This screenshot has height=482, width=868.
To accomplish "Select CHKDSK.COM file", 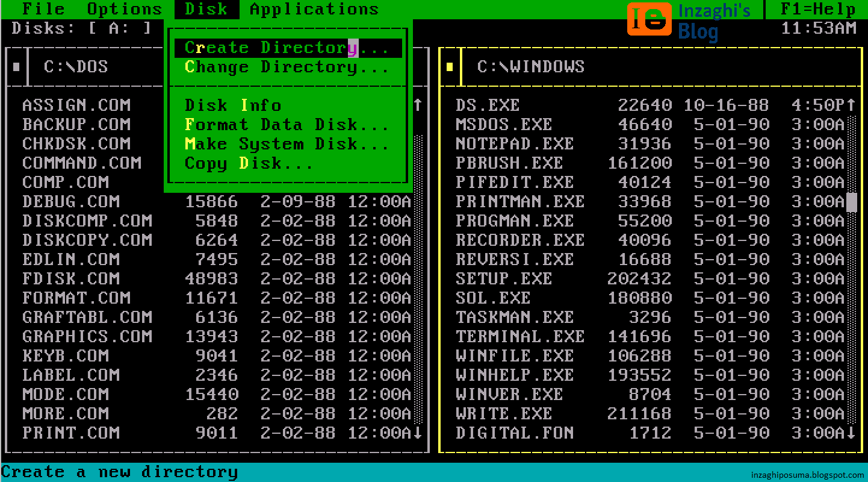I will point(76,143).
